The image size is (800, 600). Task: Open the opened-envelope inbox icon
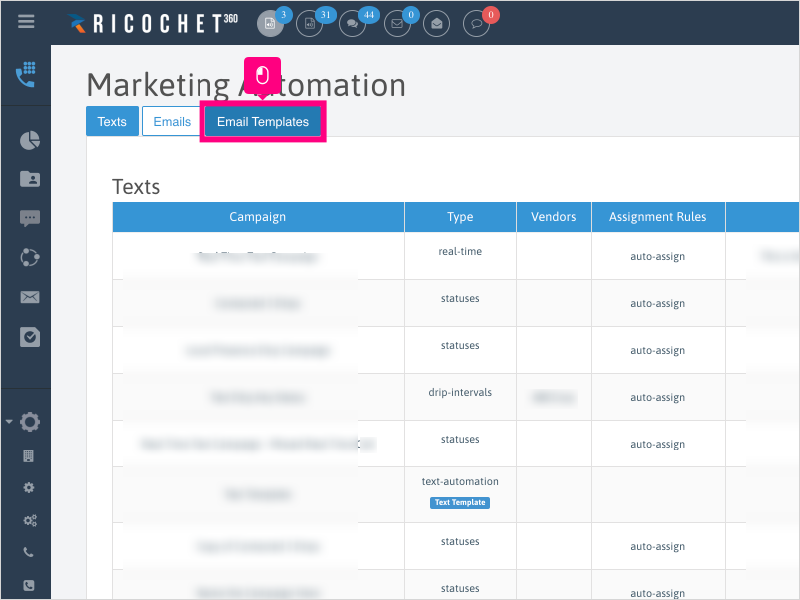point(437,23)
